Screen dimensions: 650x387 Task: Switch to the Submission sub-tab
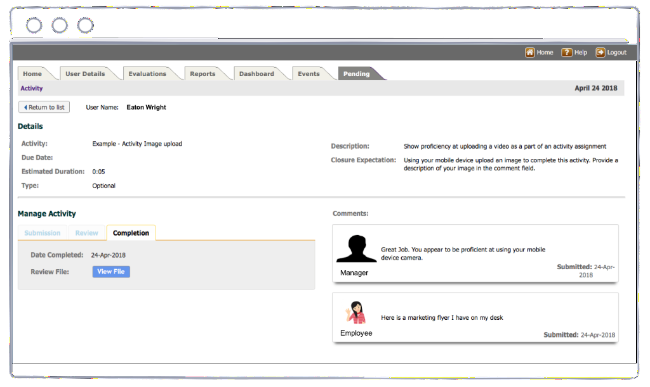click(42, 233)
